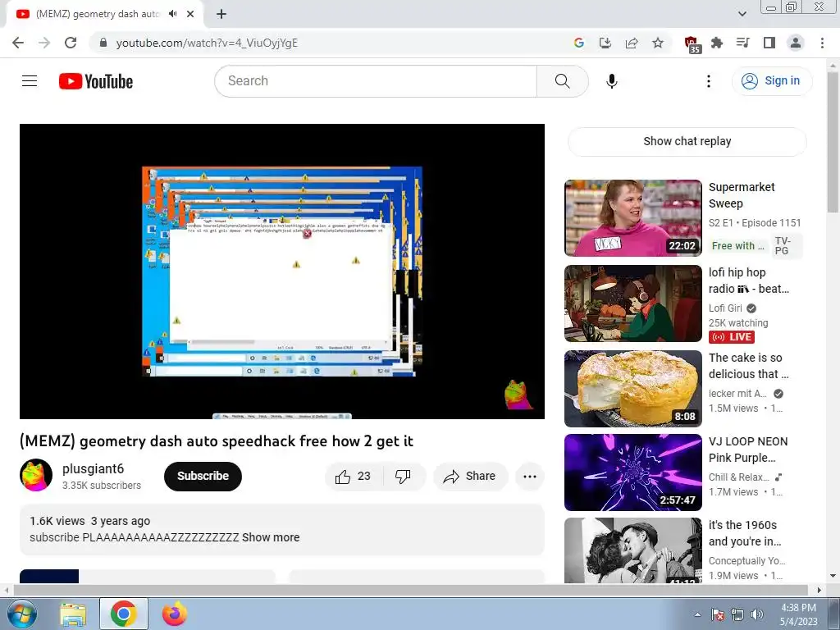Show hidden tray icons arrow
840x630 pixels.
coord(697,614)
